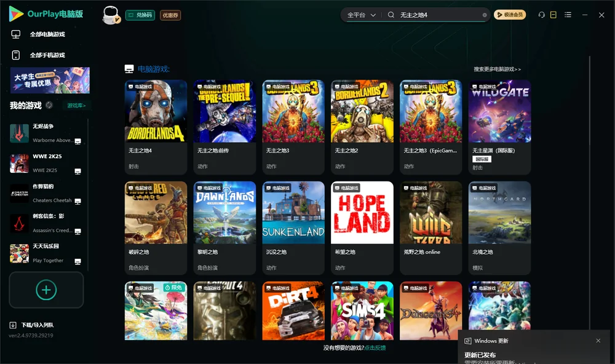Open 刺客信条 Assassin's Creed in my games

[46, 224]
